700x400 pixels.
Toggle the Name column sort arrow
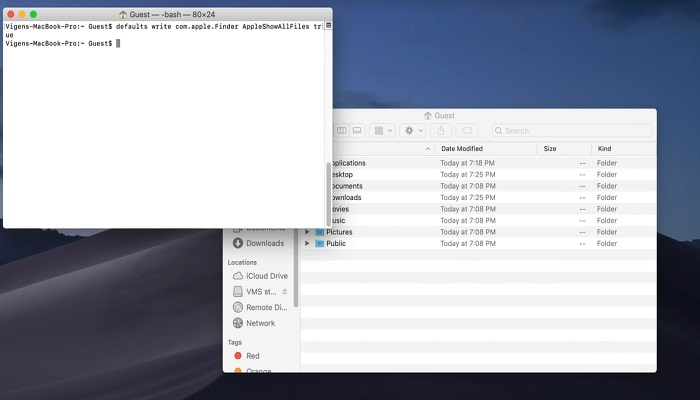[428, 149]
